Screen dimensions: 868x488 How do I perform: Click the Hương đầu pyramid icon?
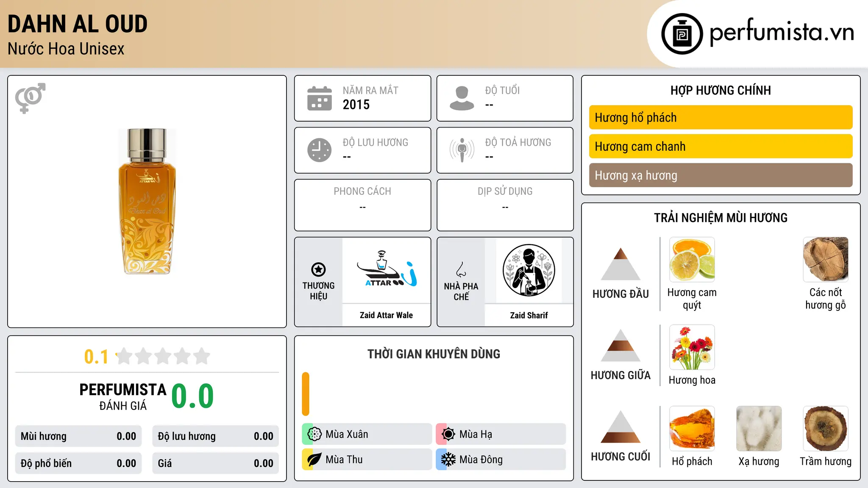click(x=620, y=264)
